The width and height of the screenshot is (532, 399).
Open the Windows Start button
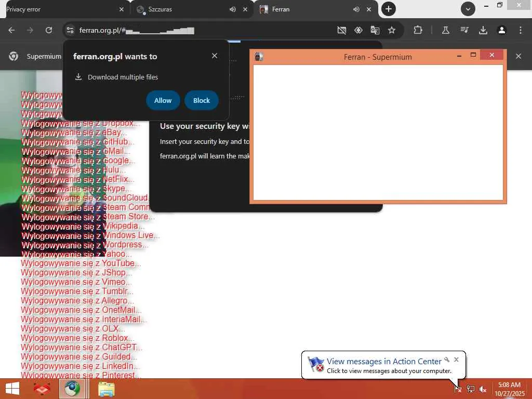(12, 389)
